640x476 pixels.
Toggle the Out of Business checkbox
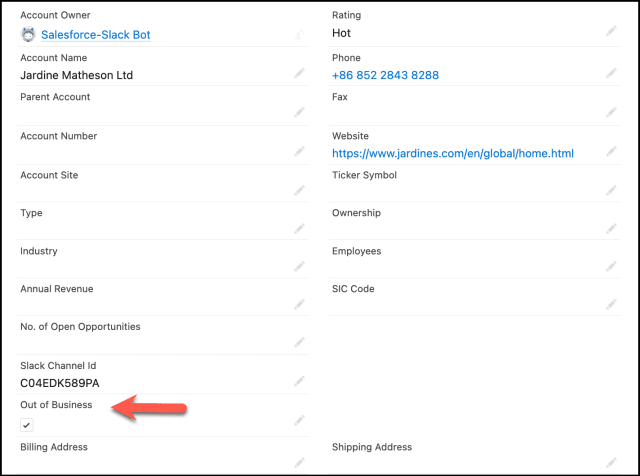[x=27, y=425]
